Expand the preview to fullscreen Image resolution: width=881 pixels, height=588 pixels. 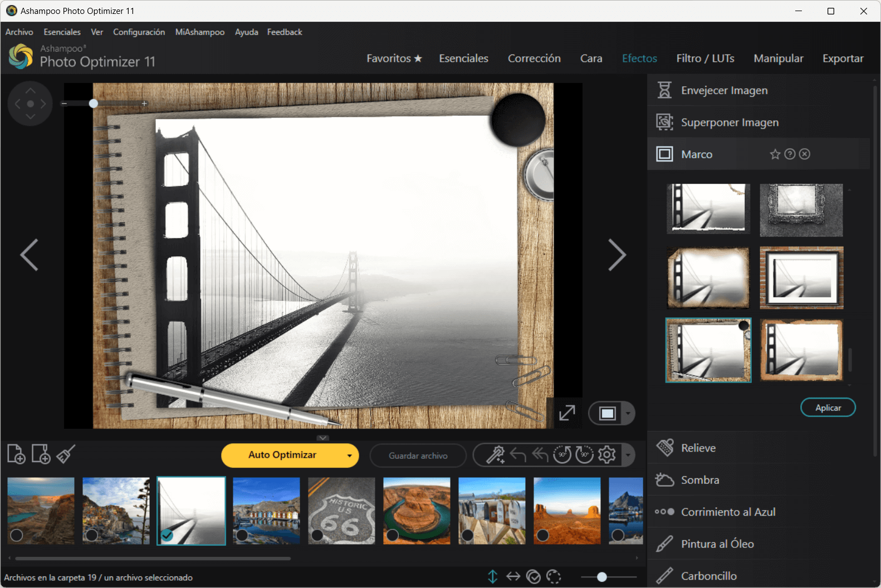pos(567,413)
